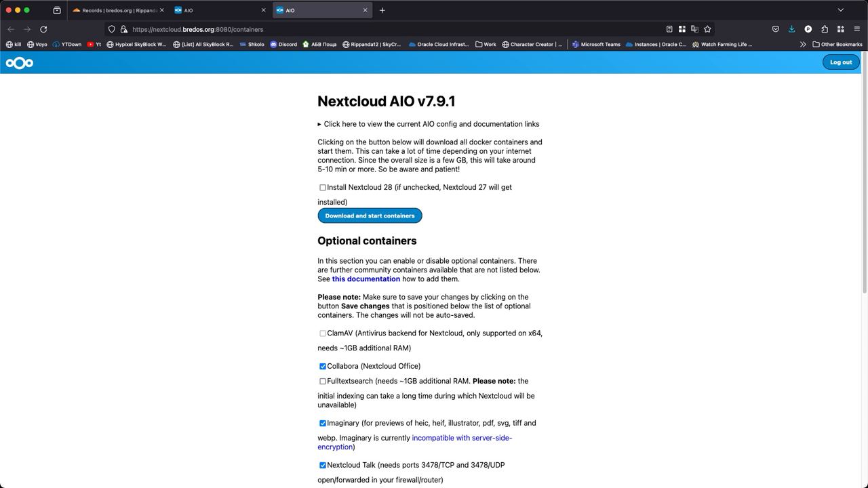
Task: Open the QR code grid icon in address bar
Action: click(682, 29)
